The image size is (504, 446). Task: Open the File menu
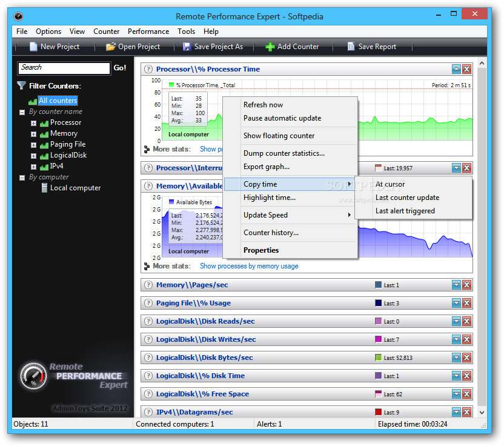[22, 32]
